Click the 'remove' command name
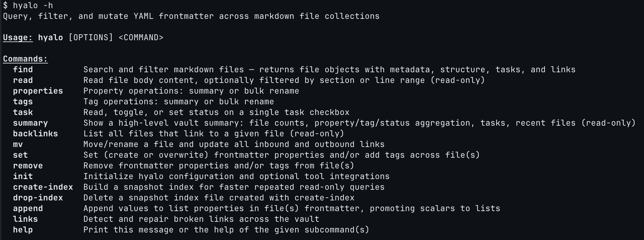Screen dimensions: 644x240 (x=28, y=166)
